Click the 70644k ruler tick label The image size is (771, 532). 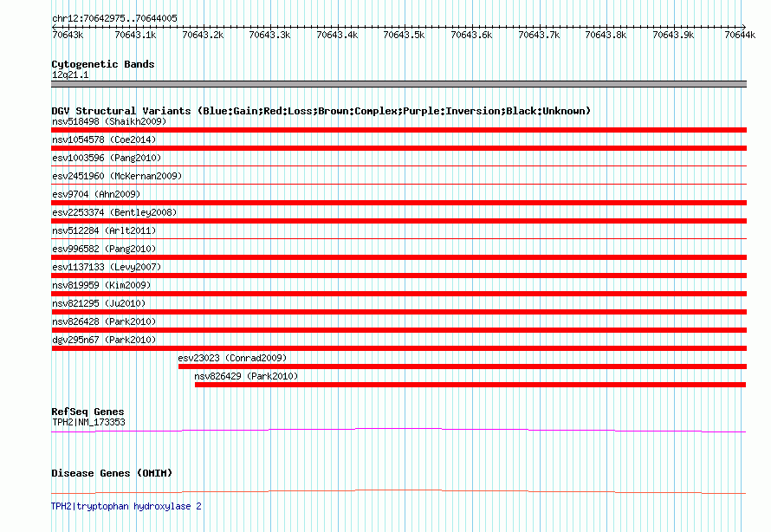(740, 35)
